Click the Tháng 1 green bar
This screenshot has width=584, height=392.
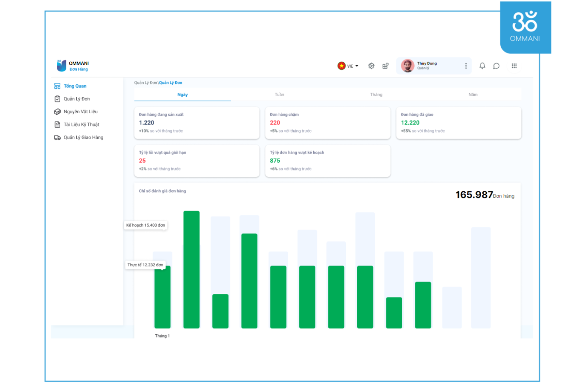pos(162,297)
